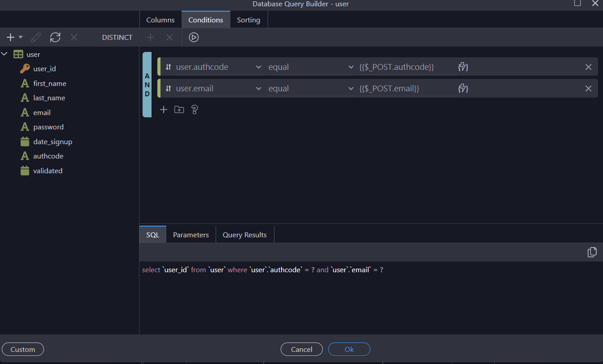Toggle the DISTINCT option

117,37
